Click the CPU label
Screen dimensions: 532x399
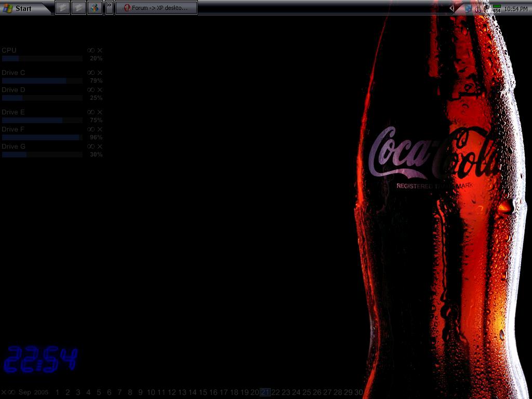click(9, 50)
